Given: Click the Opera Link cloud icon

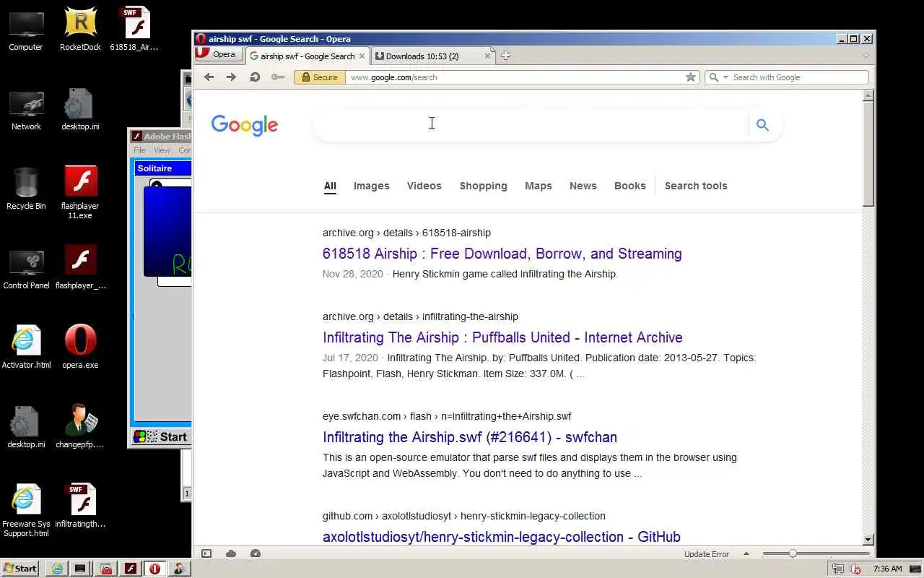Looking at the screenshot, I should (x=231, y=553).
